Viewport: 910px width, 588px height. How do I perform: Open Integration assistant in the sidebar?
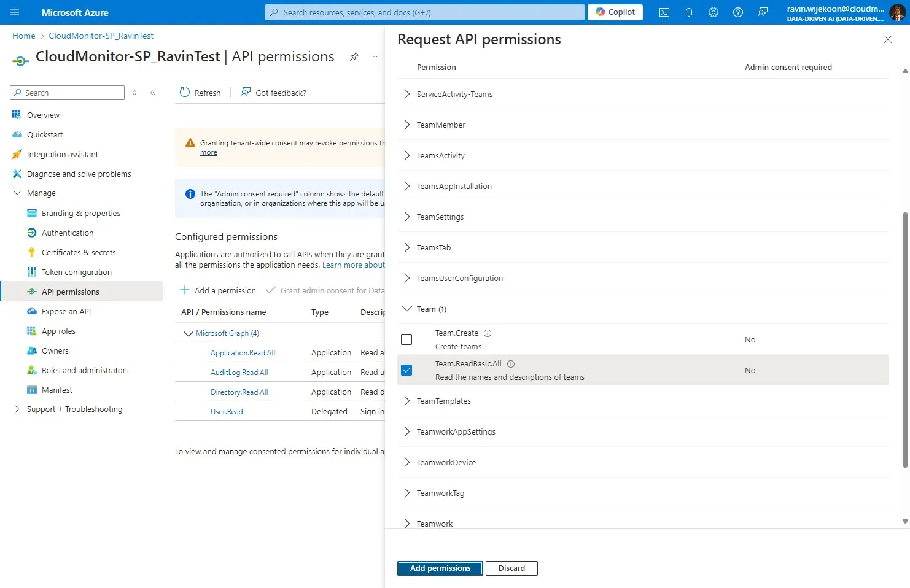pos(62,154)
